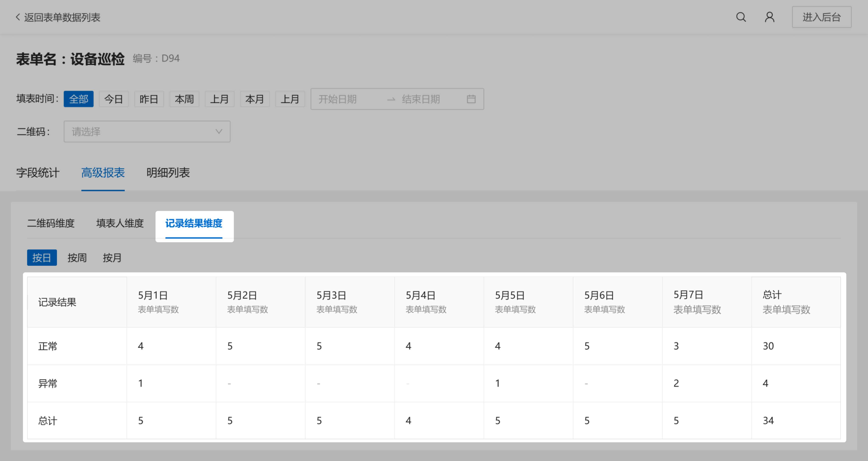Select the 按日 grouping option
The image size is (868, 461).
click(x=42, y=258)
